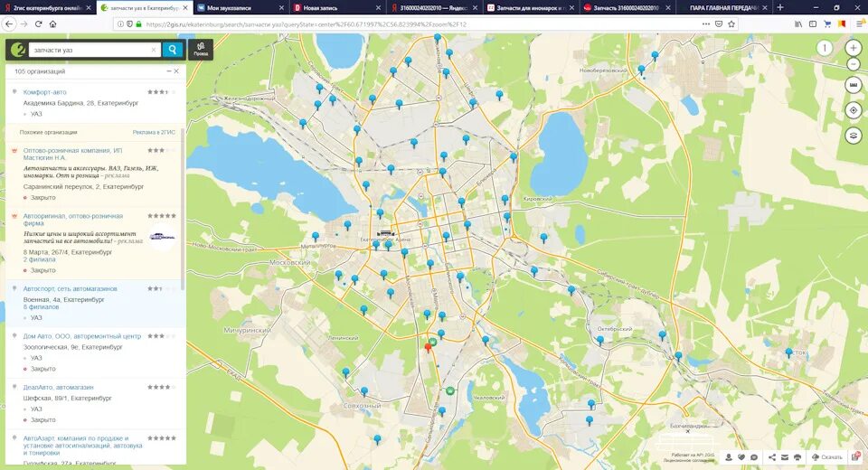Zoom in the map with the plus button

coord(853,48)
